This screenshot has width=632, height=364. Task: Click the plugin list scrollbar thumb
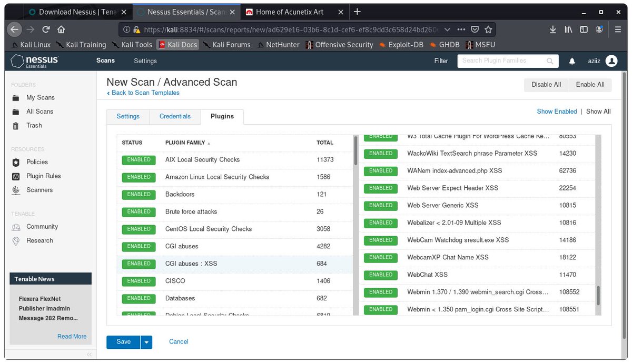[x=598, y=296]
